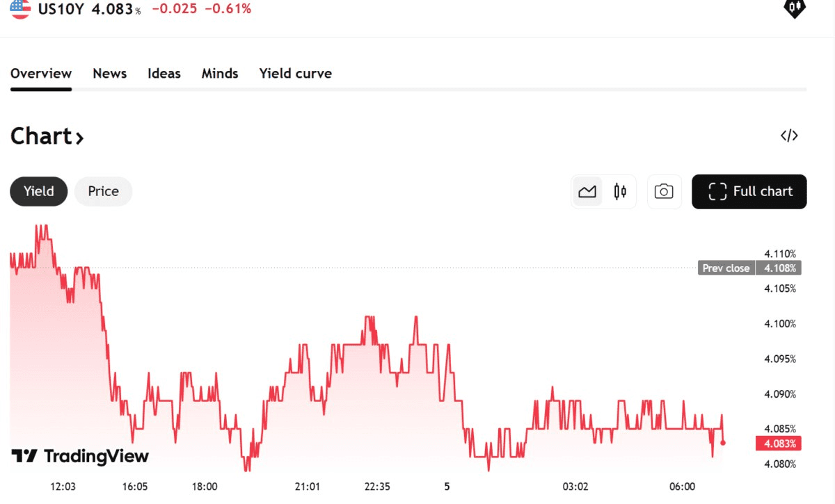Take a chart snapshot with camera icon
Image resolution: width=835 pixels, height=504 pixels.
click(664, 192)
